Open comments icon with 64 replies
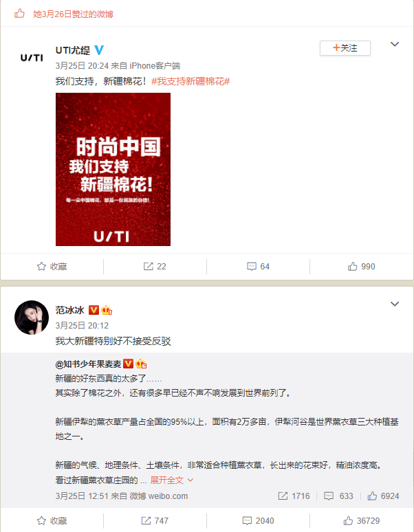The height and width of the screenshot is (532, 414). (252, 266)
